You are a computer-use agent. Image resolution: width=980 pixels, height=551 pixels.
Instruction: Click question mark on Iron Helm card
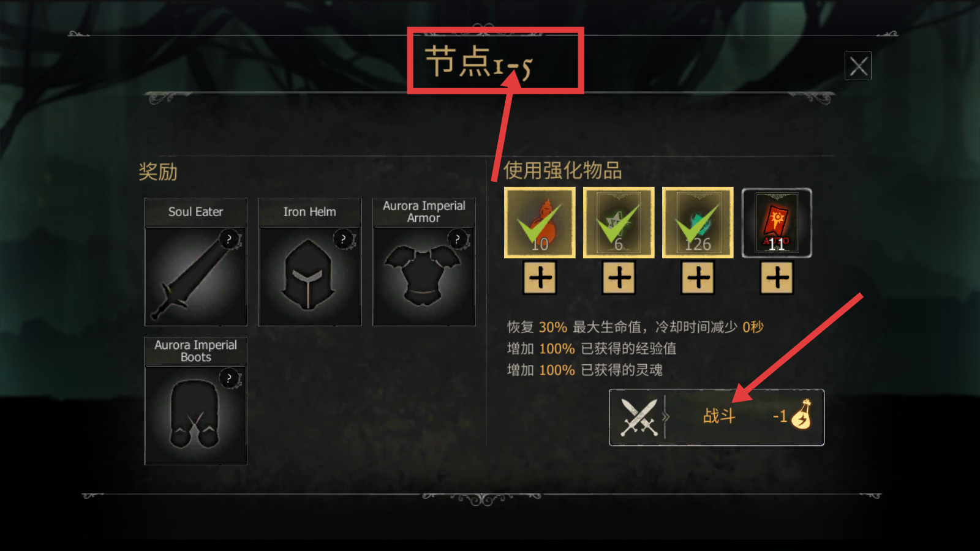point(344,239)
